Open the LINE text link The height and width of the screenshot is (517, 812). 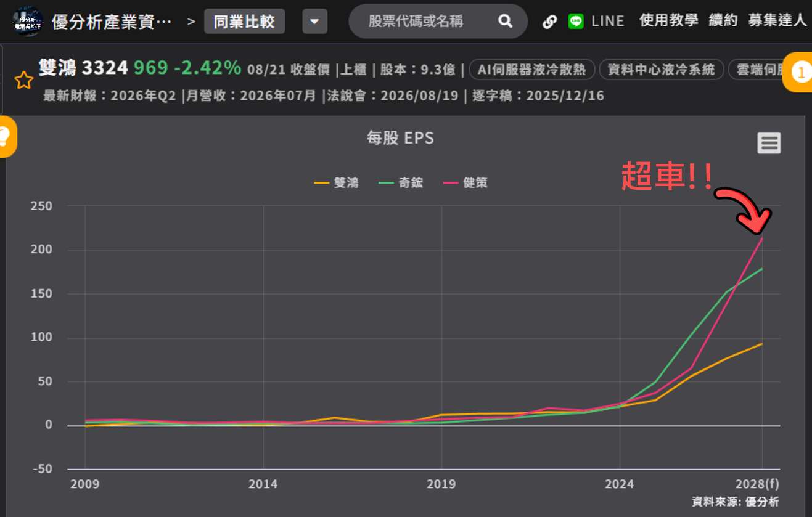coord(608,22)
